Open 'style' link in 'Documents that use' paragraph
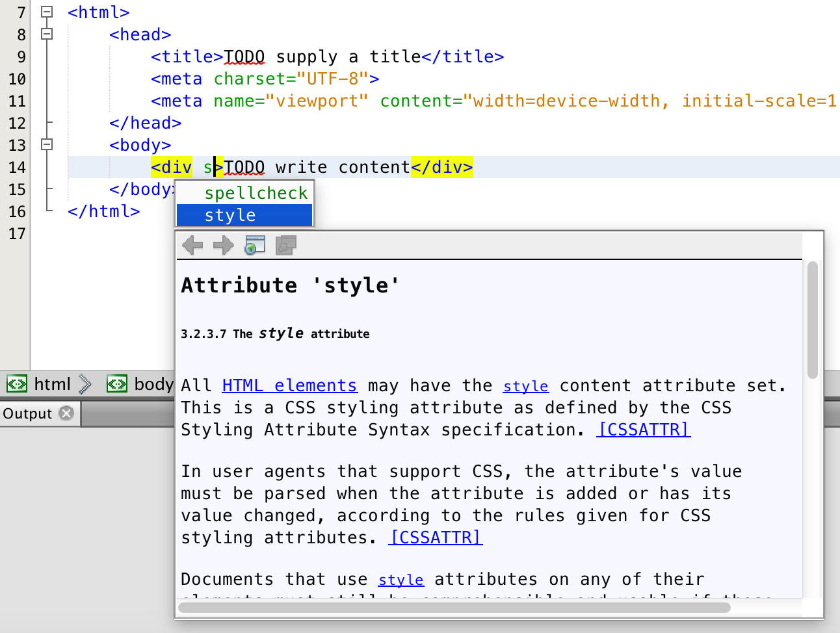 (400, 579)
